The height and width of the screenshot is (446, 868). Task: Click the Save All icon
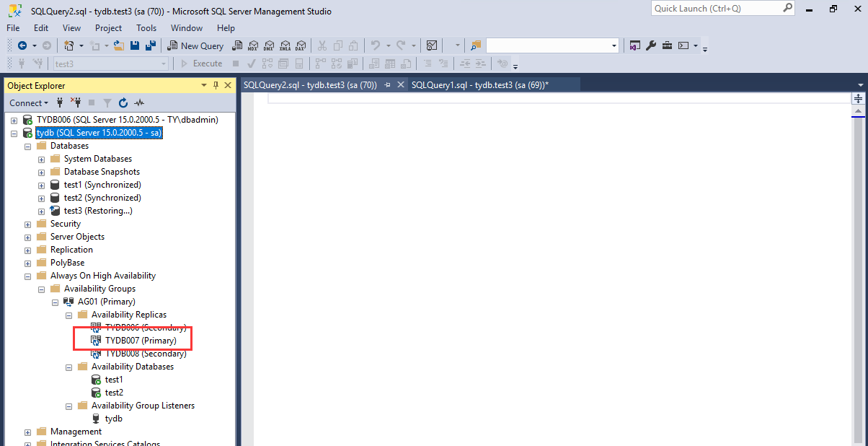(151, 45)
